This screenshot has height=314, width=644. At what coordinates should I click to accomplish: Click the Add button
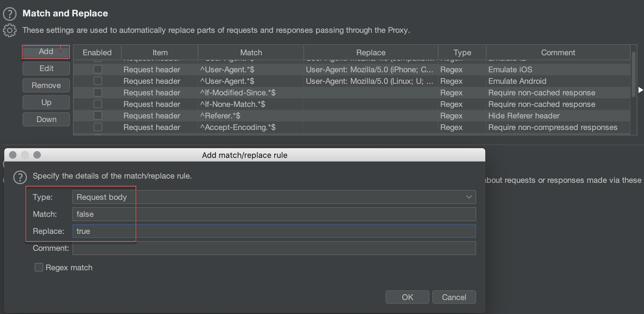(x=46, y=52)
